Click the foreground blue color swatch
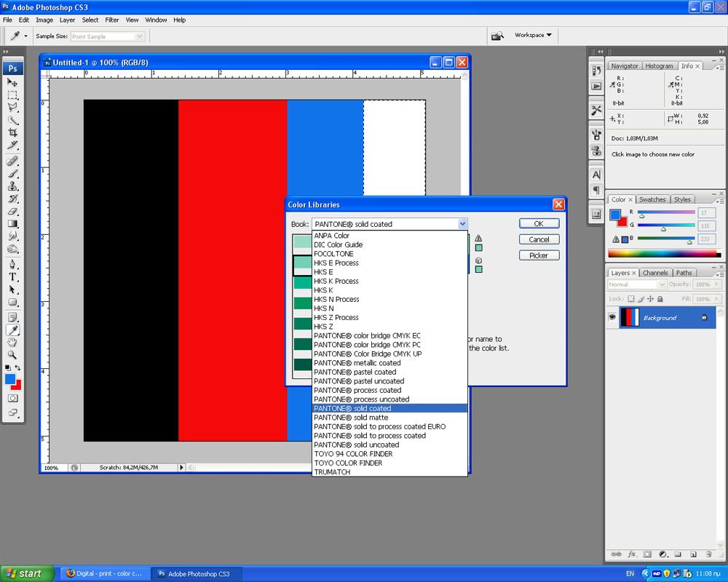Viewport: 728px width, 582px height. pyautogui.click(x=9, y=378)
